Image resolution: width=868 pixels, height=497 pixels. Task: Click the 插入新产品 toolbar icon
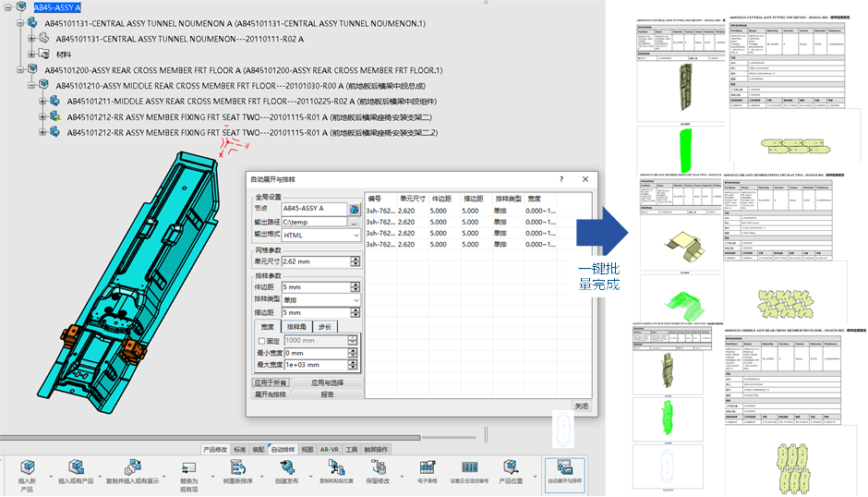[x=27, y=466]
